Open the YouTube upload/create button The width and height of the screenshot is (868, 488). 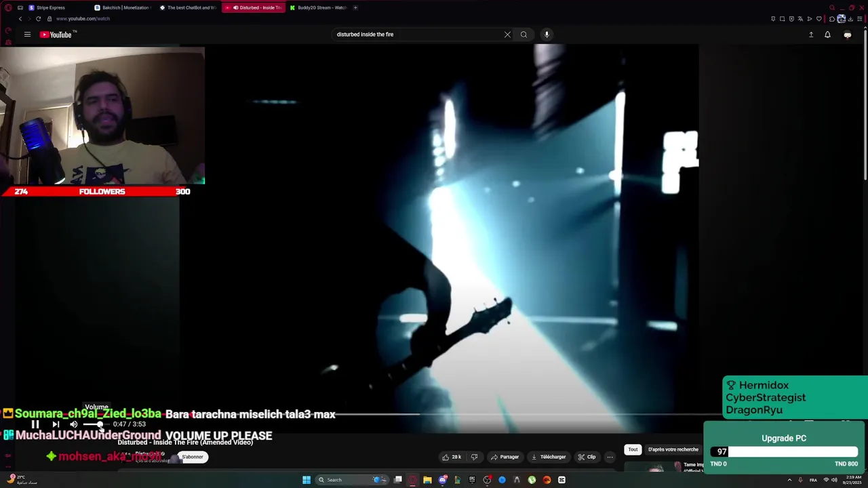[x=811, y=35]
